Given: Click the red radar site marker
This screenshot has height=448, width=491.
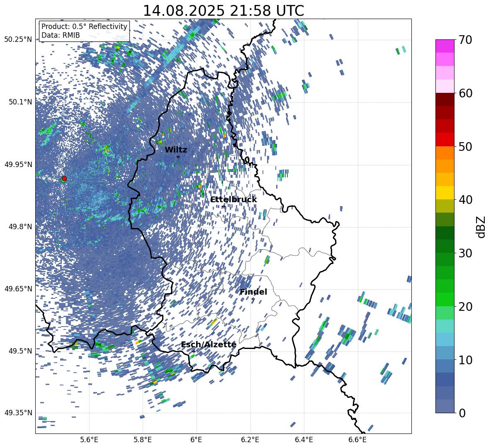Looking at the screenshot, I should pyautogui.click(x=64, y=178).
